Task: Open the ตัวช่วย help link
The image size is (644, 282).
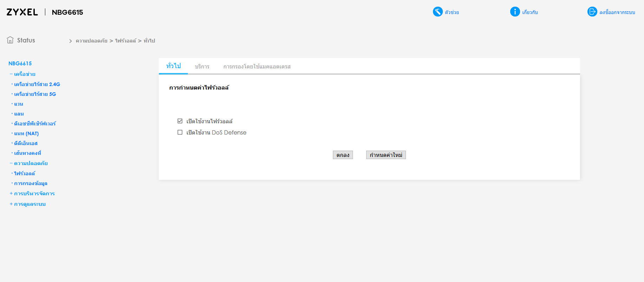Action: pyautogui.click(x=452, y=12)
